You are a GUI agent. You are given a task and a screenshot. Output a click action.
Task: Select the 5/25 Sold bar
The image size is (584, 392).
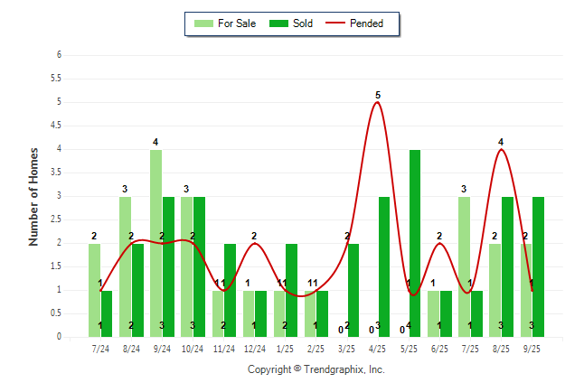pos(415,244)
